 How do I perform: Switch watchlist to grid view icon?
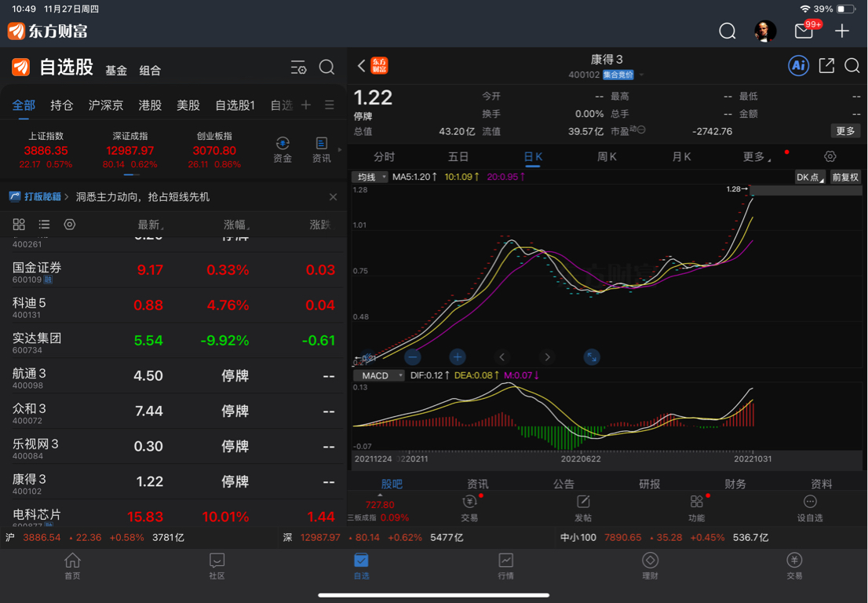pyautogui.click(x=19, y=225)
